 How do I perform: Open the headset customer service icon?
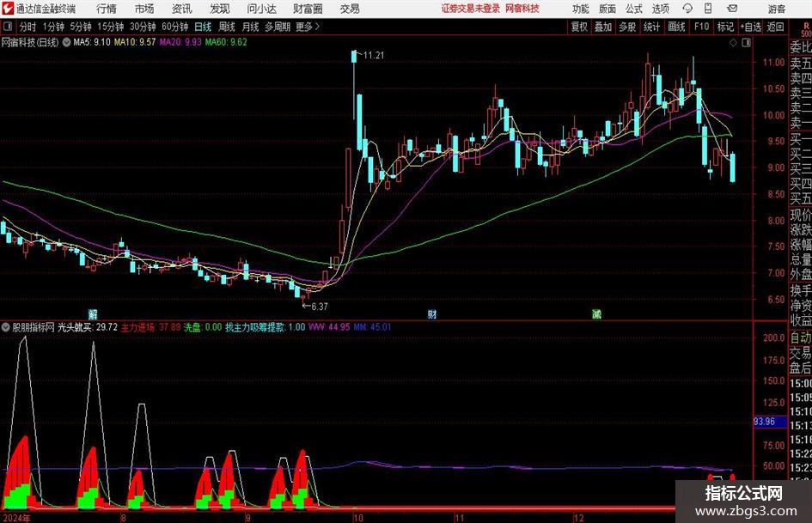pos(687,9)
